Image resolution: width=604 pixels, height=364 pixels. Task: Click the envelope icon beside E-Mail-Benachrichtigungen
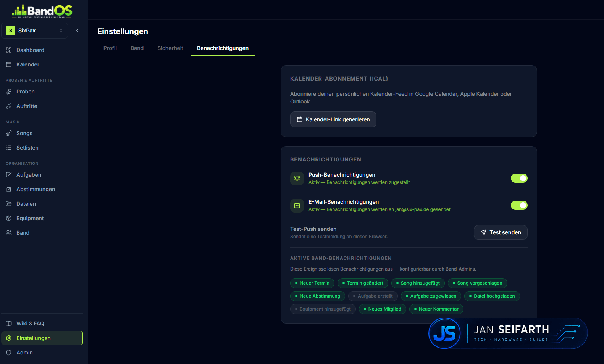point(297,205)
